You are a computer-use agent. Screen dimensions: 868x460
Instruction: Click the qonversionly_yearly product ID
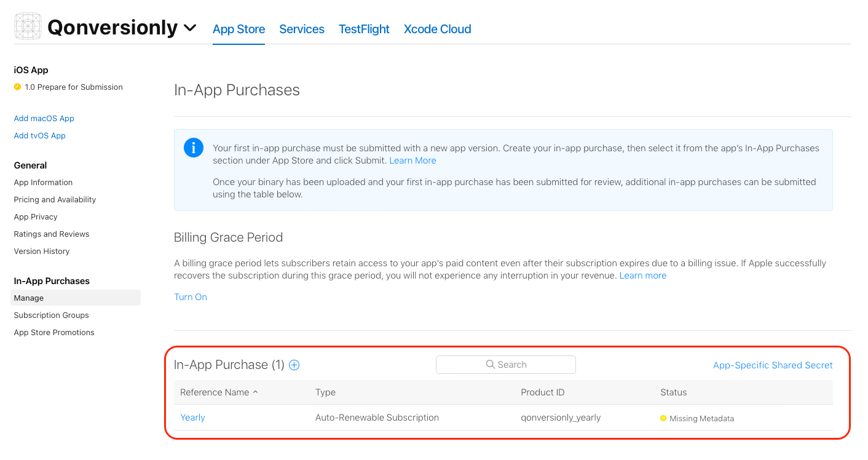point(561,418)
